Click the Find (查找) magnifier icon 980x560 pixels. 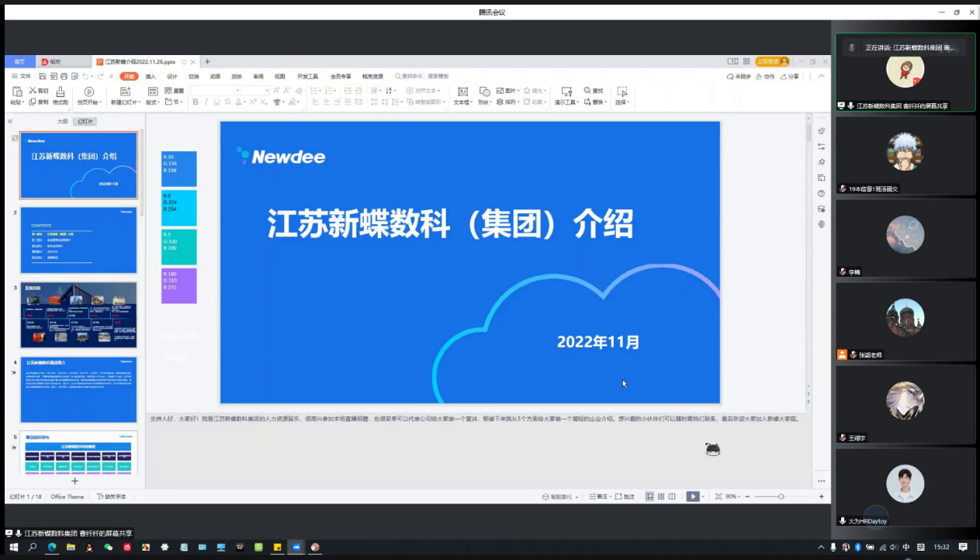point(587,91)
